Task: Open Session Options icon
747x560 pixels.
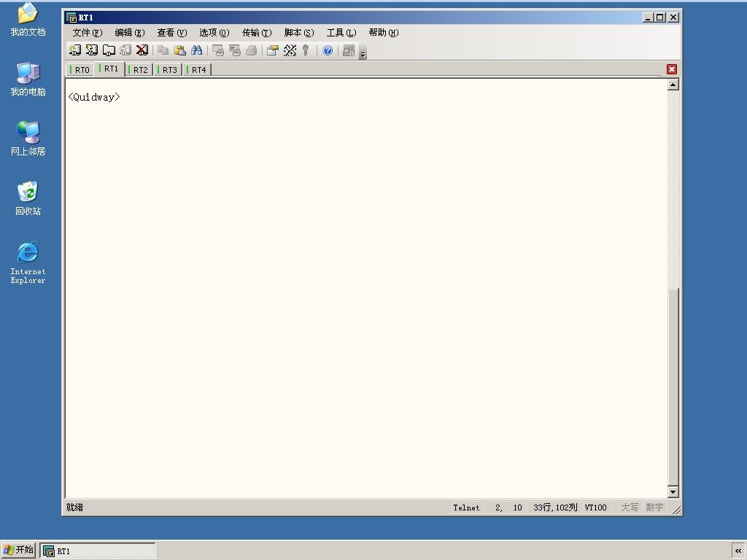Action: coord(273,50)
